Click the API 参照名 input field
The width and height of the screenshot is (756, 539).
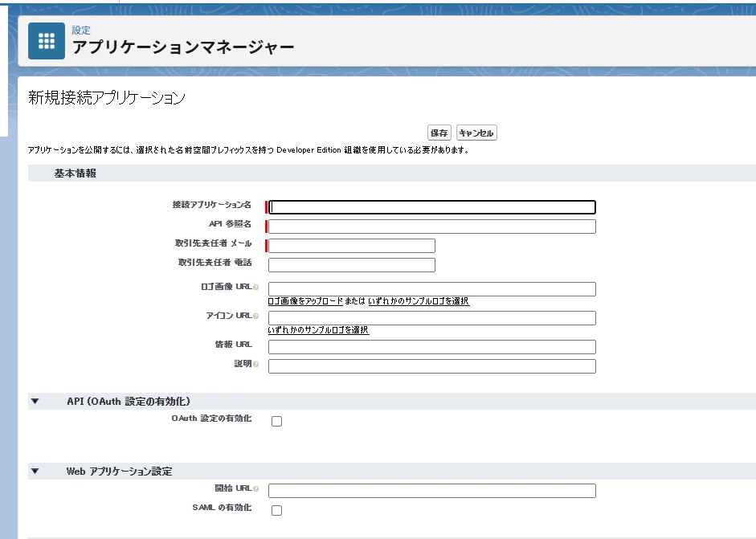coord(432,227)
